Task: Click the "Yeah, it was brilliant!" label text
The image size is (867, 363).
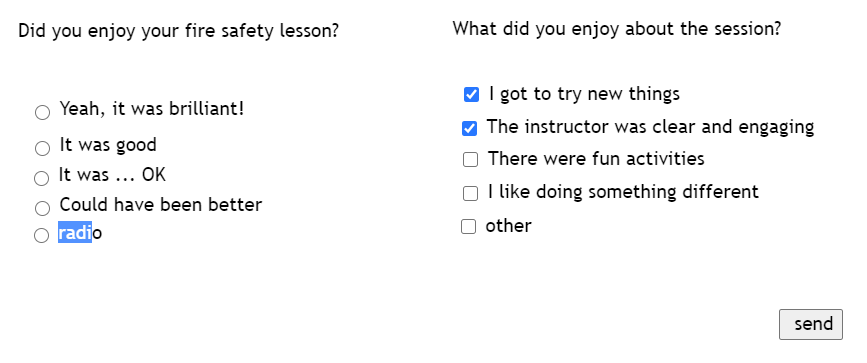Action: point(152,108)
